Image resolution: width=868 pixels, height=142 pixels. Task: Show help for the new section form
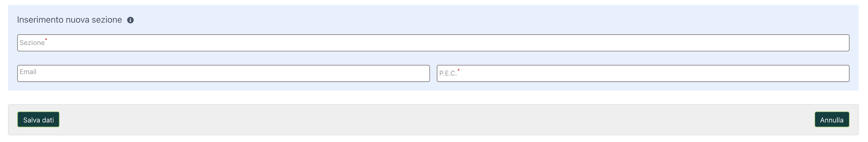131,20
